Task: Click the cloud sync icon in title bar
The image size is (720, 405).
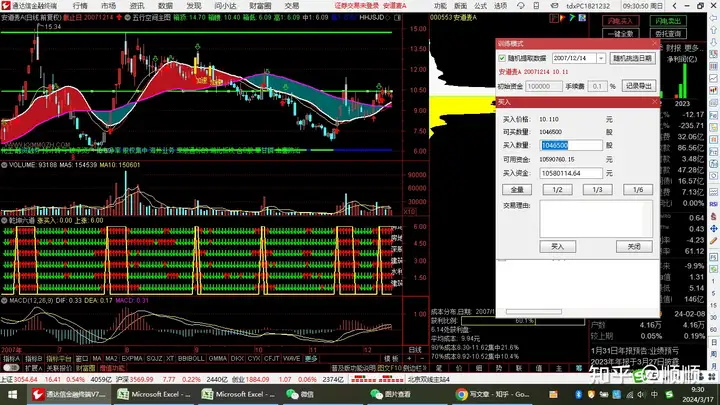Action: [520, 6]
